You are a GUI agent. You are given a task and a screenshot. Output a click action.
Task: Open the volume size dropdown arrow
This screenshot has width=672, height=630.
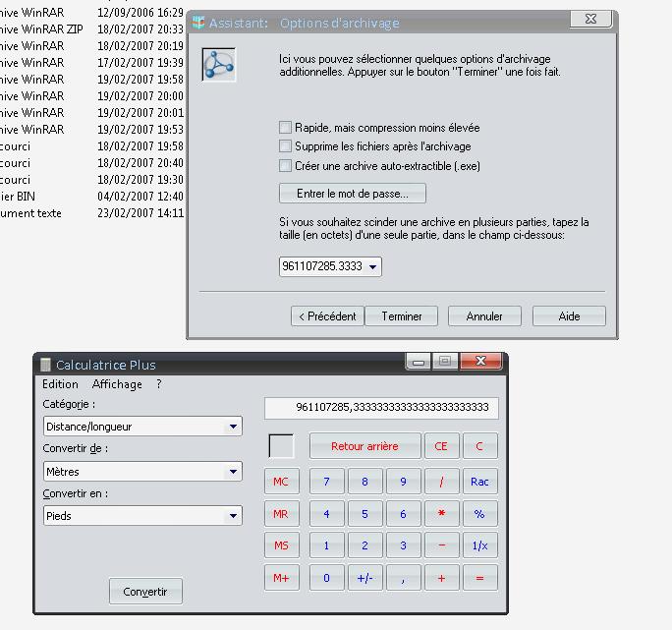(373, 266)
